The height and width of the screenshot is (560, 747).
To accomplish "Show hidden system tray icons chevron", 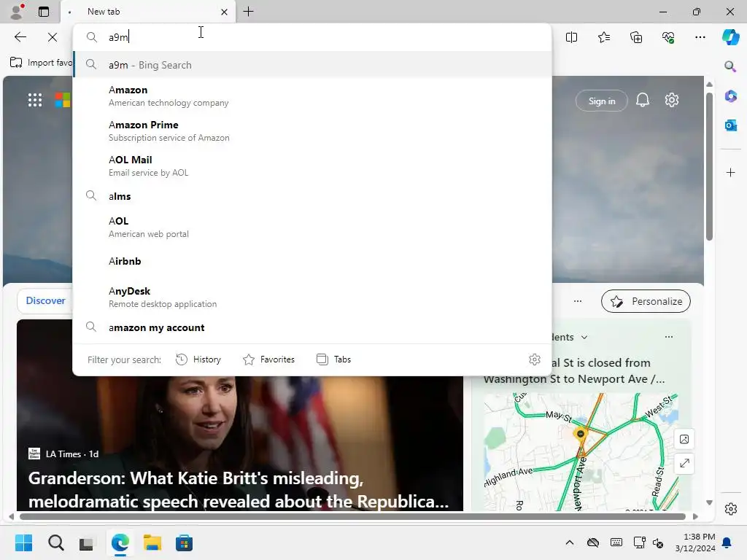I will pyautogui.click(x=569, y=542).
